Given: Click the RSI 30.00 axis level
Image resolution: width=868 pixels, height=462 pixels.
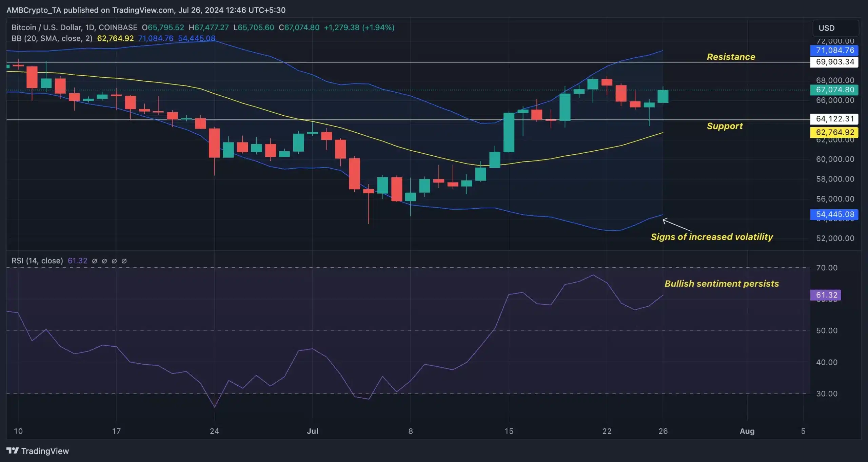Looking at the screenshot, I should pyautogui.click(x=827, y=393).
